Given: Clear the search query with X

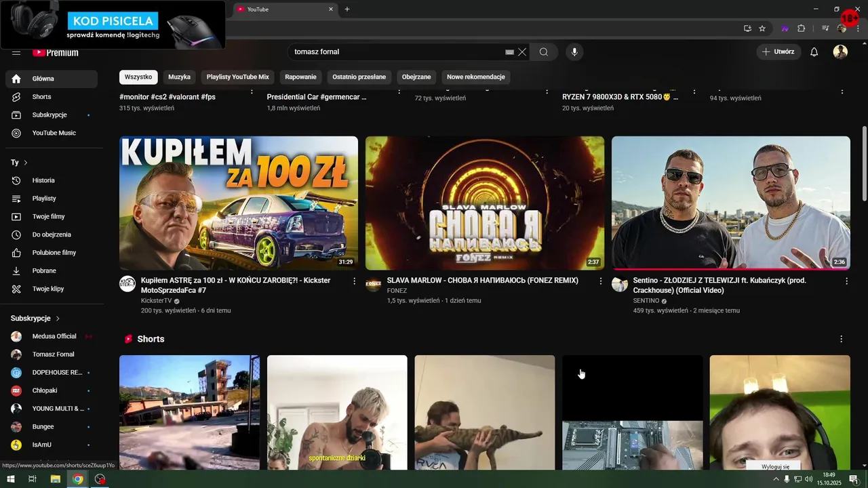Looking at the screenshot, I should [x=522, y=52].
